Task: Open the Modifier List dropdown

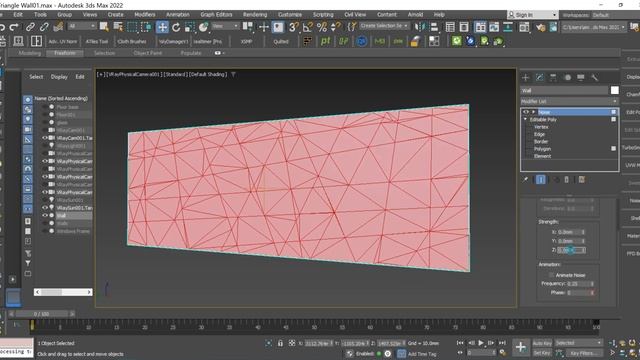Action: (x=569, y=101)
